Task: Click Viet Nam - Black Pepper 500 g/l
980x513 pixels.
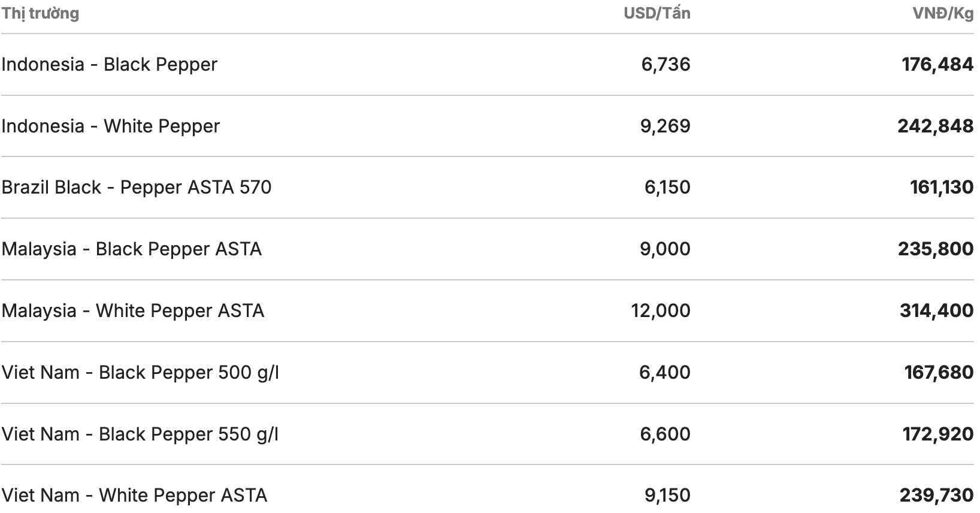Action: pyautogui.click(x=140, y=372)
